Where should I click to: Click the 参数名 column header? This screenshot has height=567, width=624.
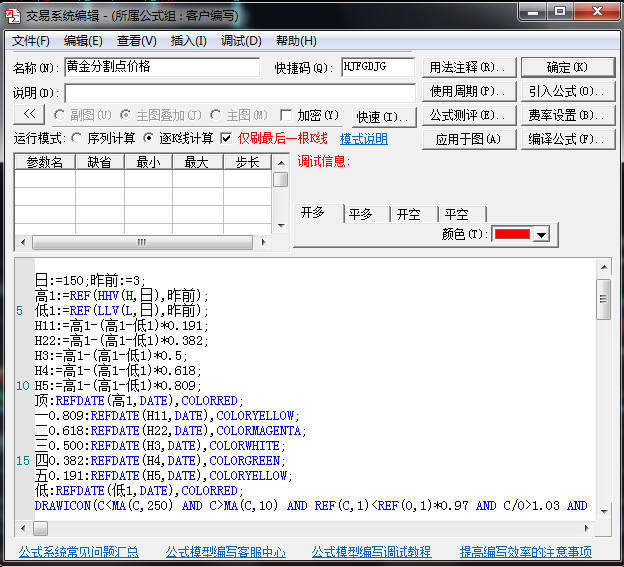click(45, 162)
